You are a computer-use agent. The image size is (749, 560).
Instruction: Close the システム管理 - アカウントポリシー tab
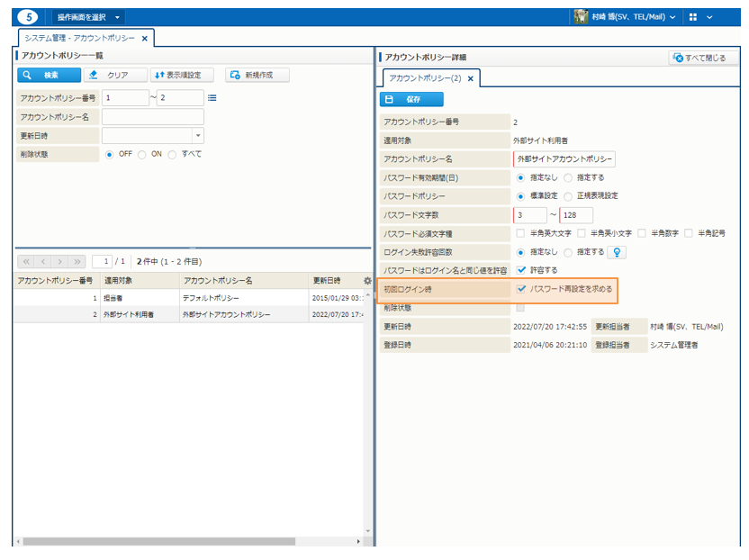pos(145,39)
